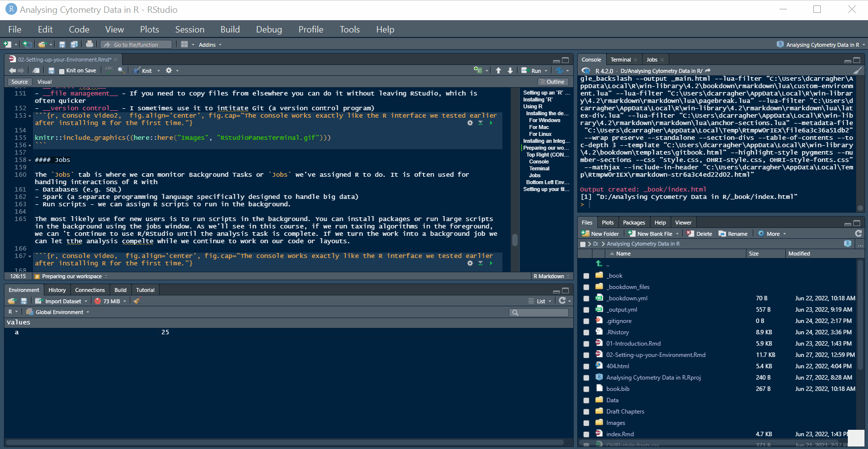Select all files checkbox in Files breadcrumb
The width and height of the screenshot is (868, 449).
583,244
